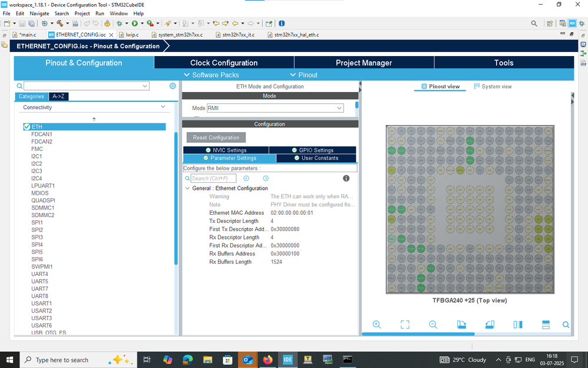The image size is (588, 368).
Task: Open the Navigate menu
Action: pyautogui.click(x=39, y=14)
